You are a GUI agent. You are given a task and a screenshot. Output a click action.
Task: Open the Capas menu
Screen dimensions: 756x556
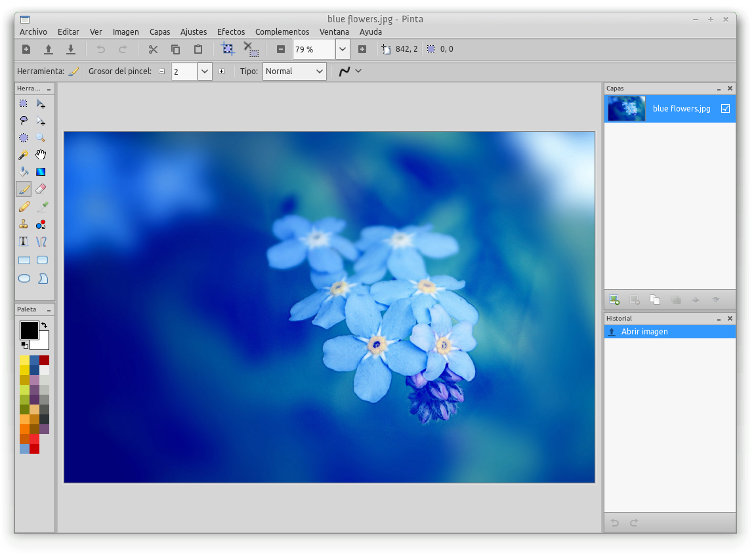159,31
